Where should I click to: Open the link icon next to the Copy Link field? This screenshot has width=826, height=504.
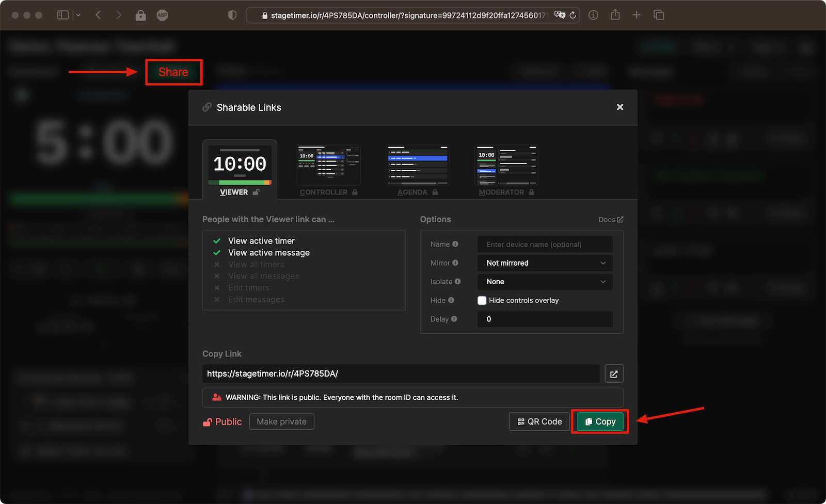point(614,373)
